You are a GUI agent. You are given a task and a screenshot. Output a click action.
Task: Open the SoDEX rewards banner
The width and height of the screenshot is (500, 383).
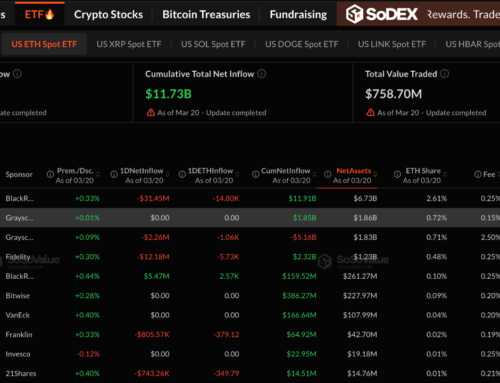[418, 14]
